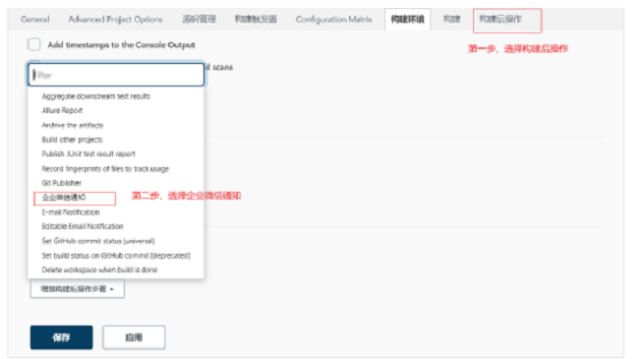This screenshot has width=644, height=359.
Task: Select E-mail Notification option
Action: [x=71, y=211]
